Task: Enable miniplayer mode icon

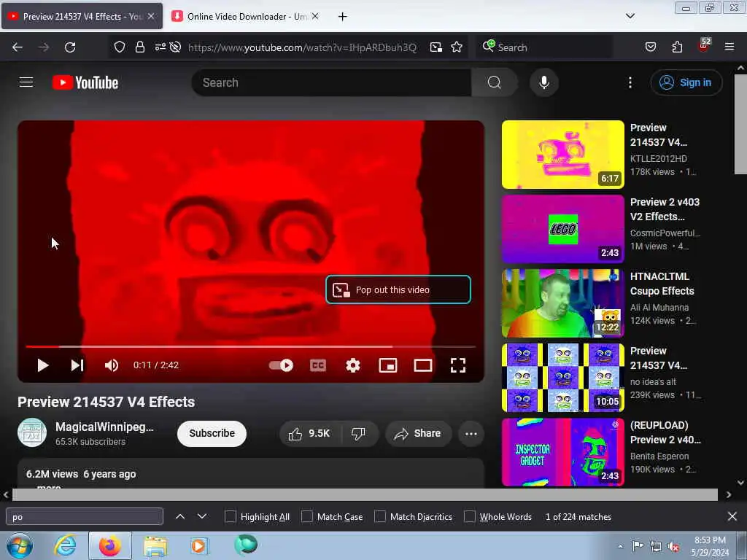Action: [388, 365]
